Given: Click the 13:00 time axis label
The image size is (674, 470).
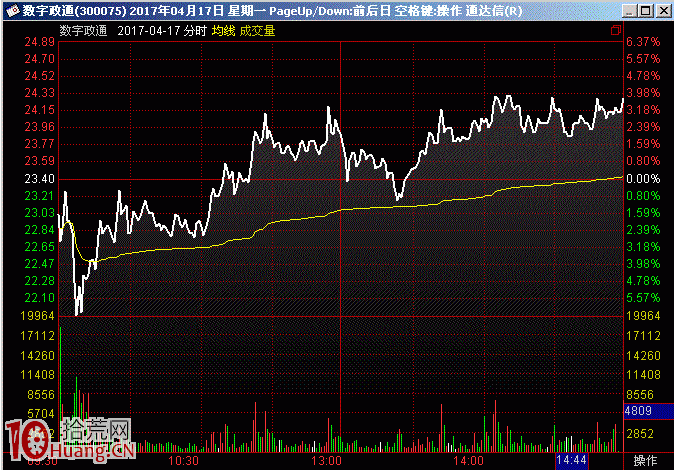Looking at the screenshot, I should [328, 462].
